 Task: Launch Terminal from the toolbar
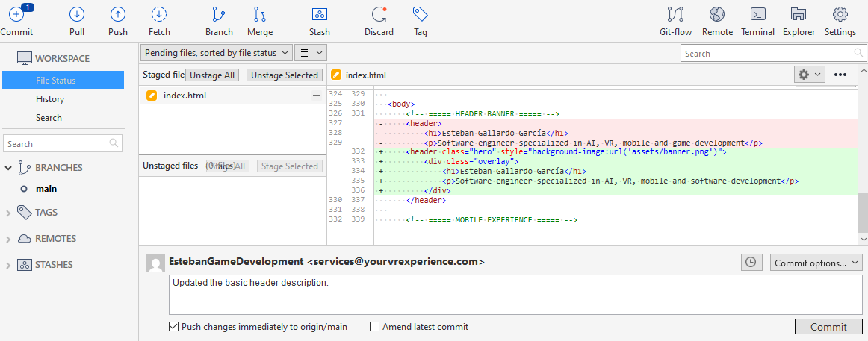click(x=757, y=15)
